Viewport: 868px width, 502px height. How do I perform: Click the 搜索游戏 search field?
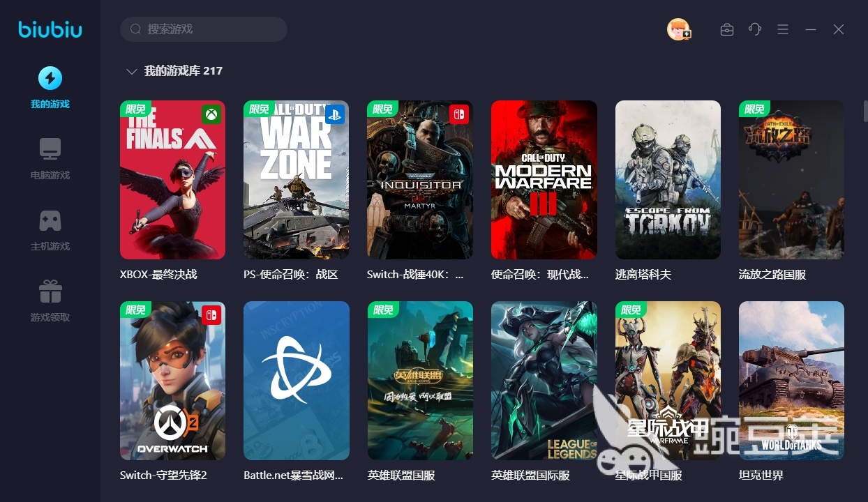[x=204, y=29]
